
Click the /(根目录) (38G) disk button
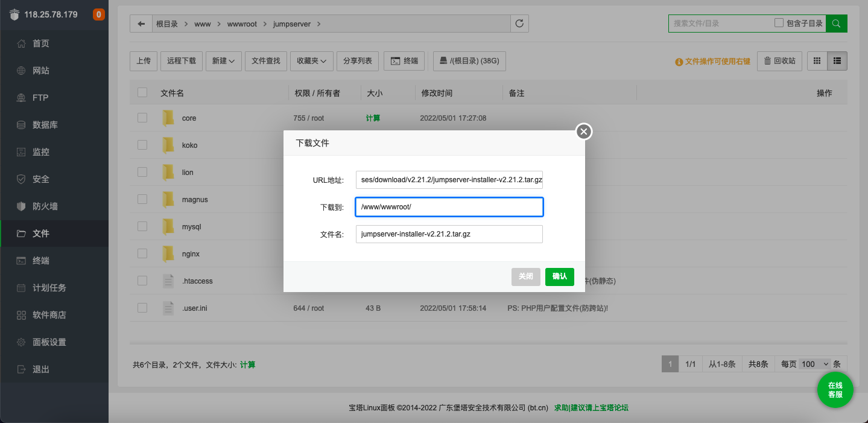(469, 61)
